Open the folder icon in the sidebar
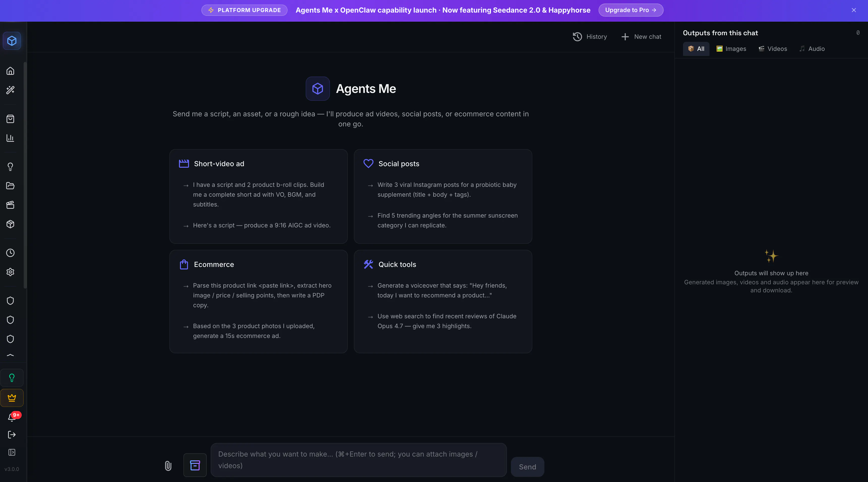Image resolution: width=868 pixels, height=482 pixels. pos(10,186)
